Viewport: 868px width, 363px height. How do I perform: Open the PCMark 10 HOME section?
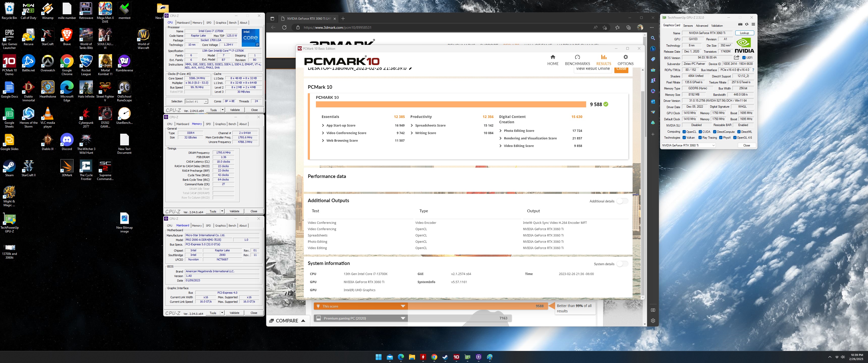[553, 60]
